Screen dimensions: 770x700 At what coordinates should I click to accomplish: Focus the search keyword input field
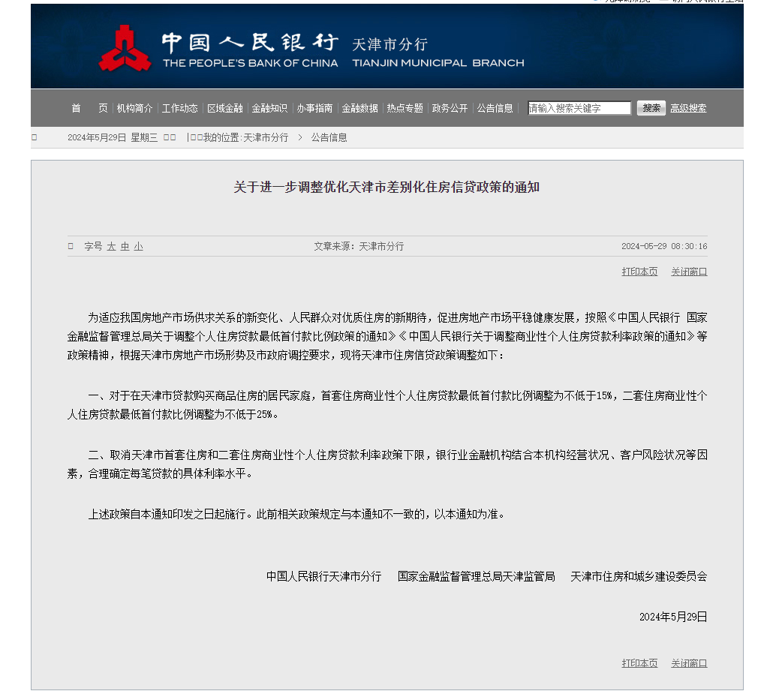point(579,108)
